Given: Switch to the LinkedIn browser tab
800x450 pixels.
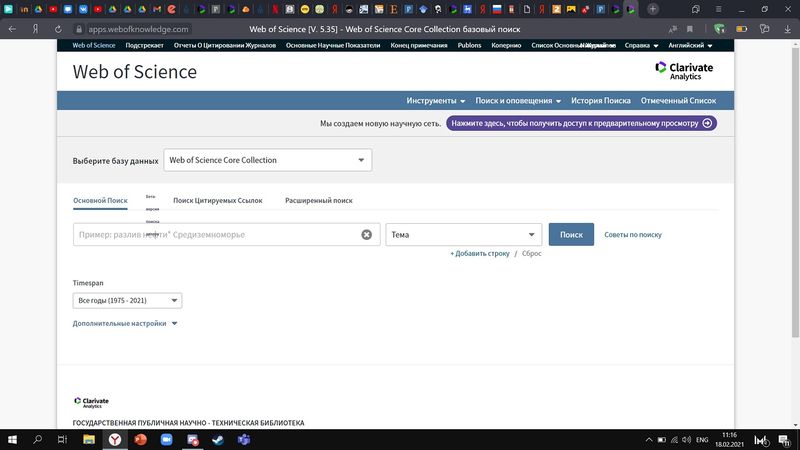Looking at the screenshot, I should coord(23,9).
